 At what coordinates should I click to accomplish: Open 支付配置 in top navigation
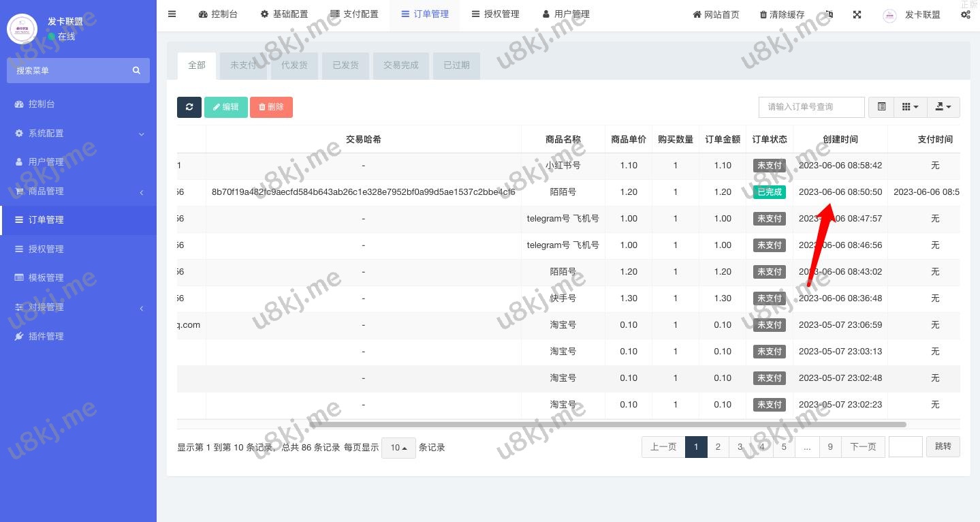354,14
